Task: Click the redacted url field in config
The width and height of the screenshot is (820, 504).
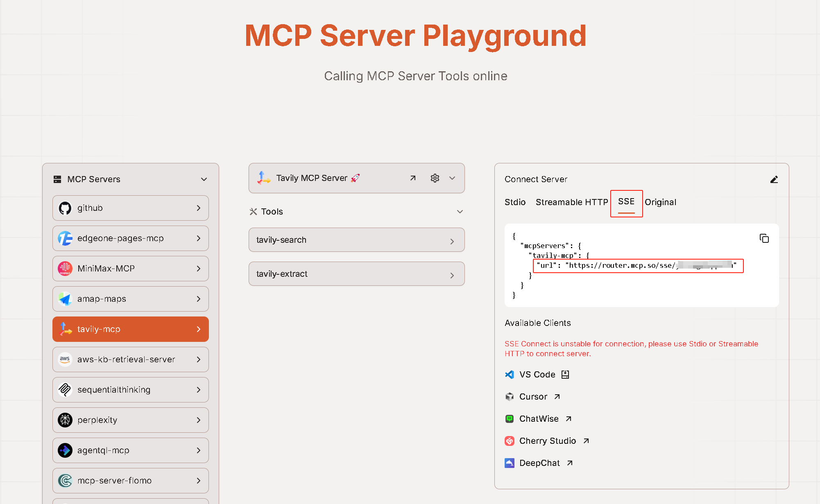Action: coord(638,266)
